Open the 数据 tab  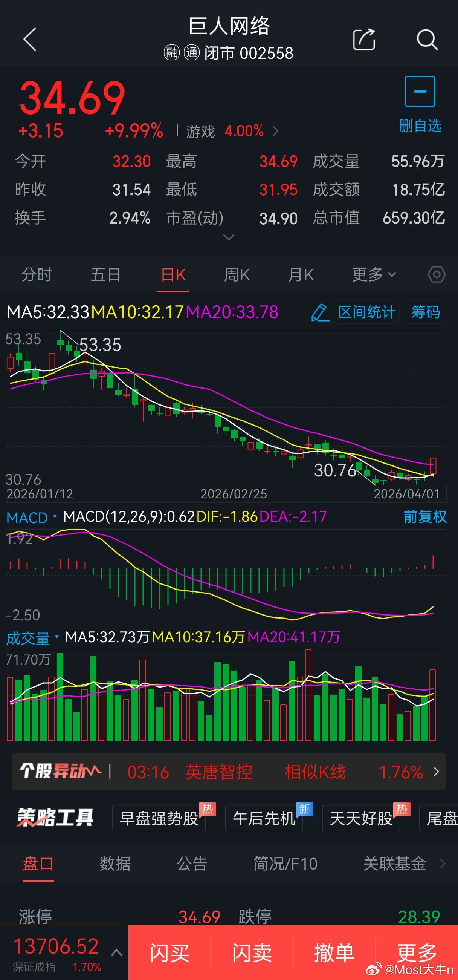(x=115, y=864)
